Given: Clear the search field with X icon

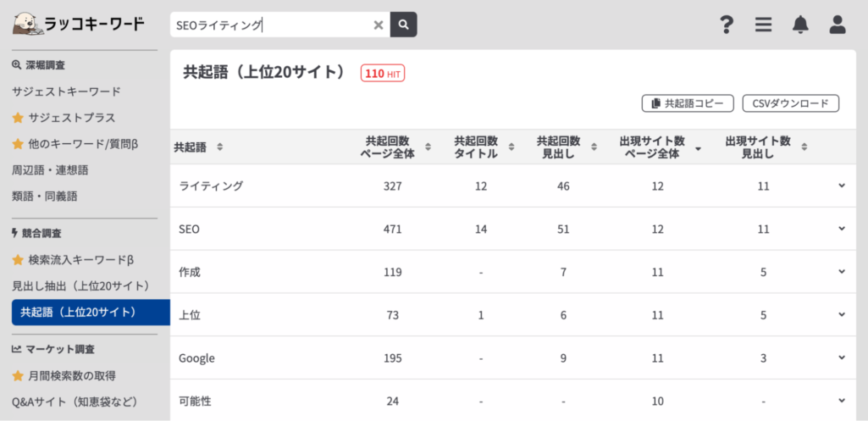Looking at the screenshot, I should pyautogui.click(x=379, y=25).
